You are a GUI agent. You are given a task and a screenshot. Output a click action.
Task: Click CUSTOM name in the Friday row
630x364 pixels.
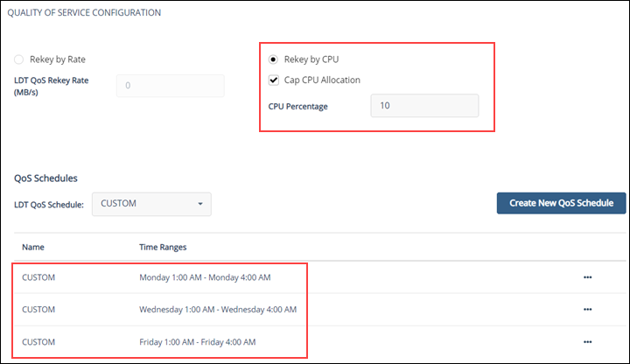(38, 340)
